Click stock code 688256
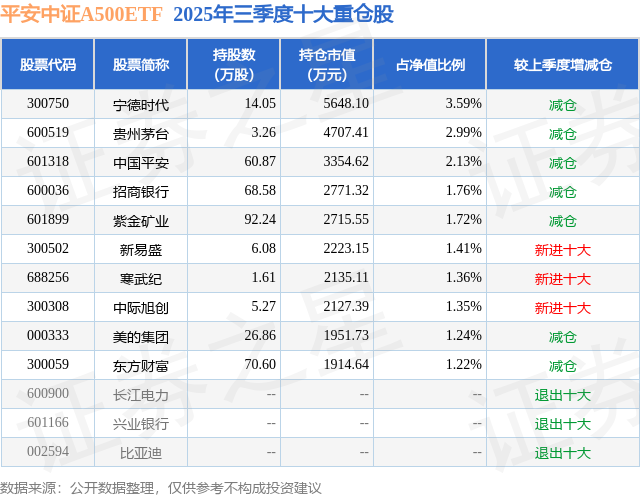 [48, 277]
